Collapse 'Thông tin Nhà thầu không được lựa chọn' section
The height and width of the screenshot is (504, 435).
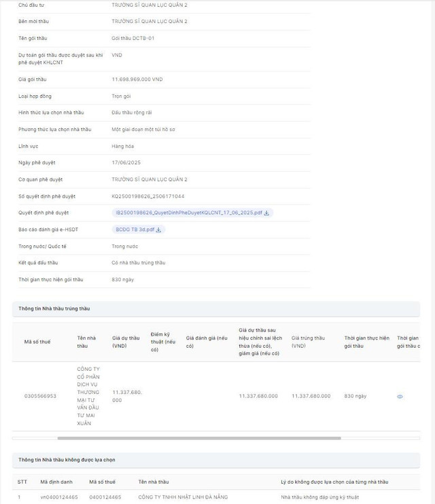[66, 460]
